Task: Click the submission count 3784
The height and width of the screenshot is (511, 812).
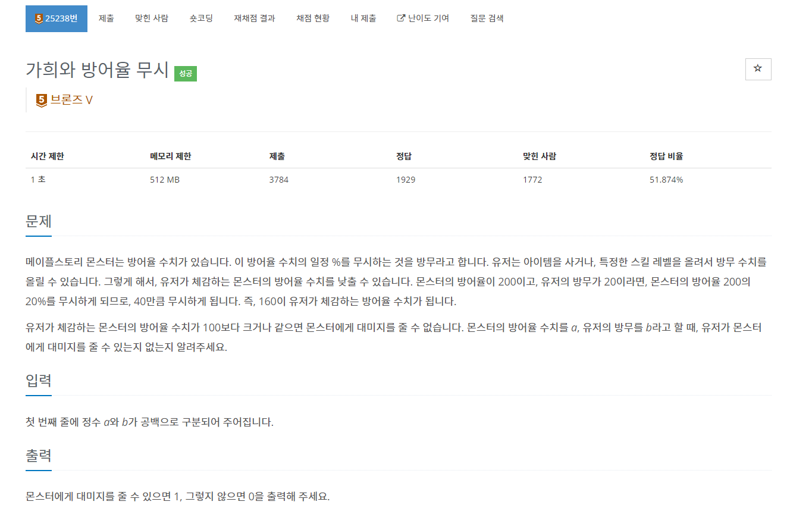Action: coord(279,180)
